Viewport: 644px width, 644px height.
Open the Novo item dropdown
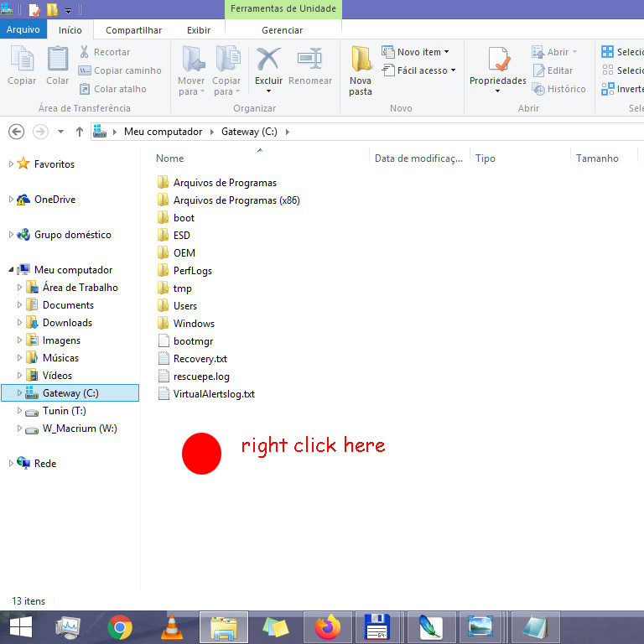click(415, 52)
